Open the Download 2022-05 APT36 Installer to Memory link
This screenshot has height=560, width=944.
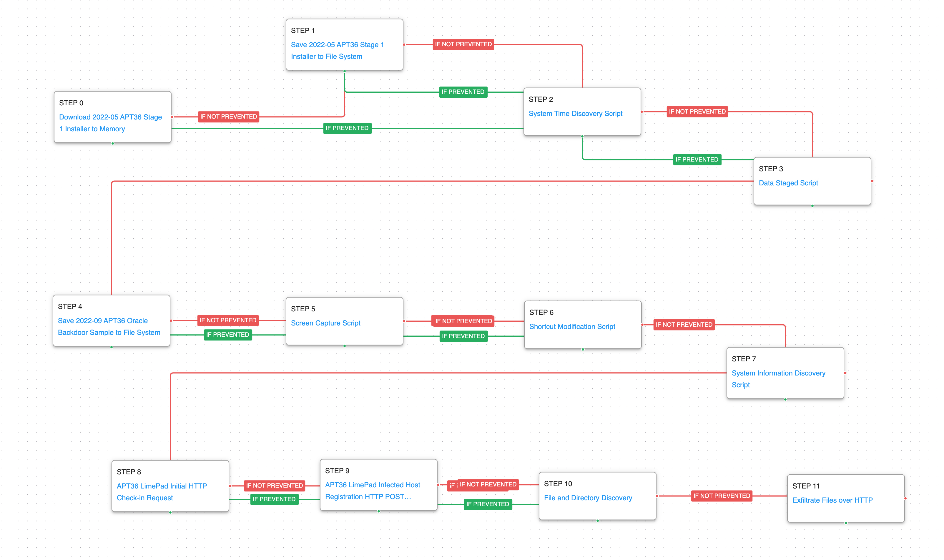tap(110, 117)
